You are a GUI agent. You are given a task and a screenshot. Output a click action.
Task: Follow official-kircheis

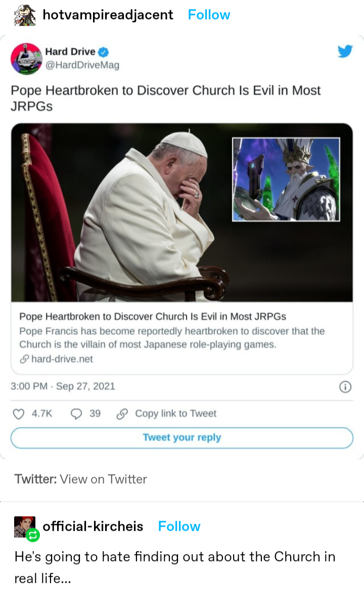coord(179,526)
